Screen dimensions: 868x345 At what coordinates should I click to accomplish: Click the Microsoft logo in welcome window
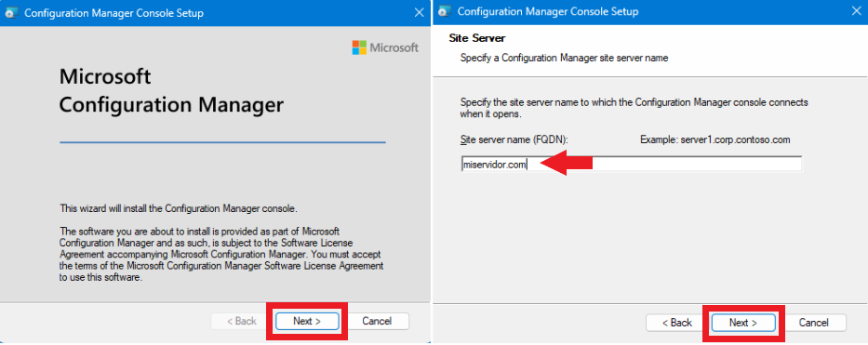(x=385, y=47)
